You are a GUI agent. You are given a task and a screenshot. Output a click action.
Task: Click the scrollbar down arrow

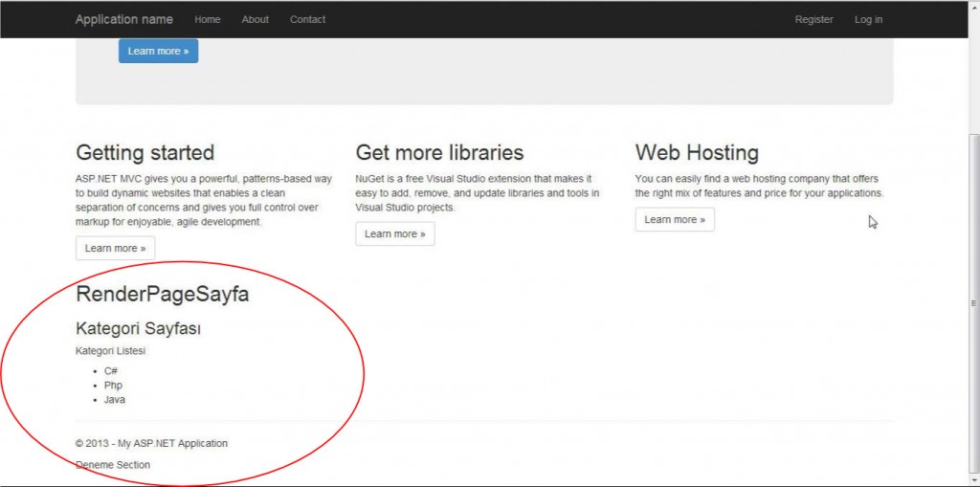(974, 480)
